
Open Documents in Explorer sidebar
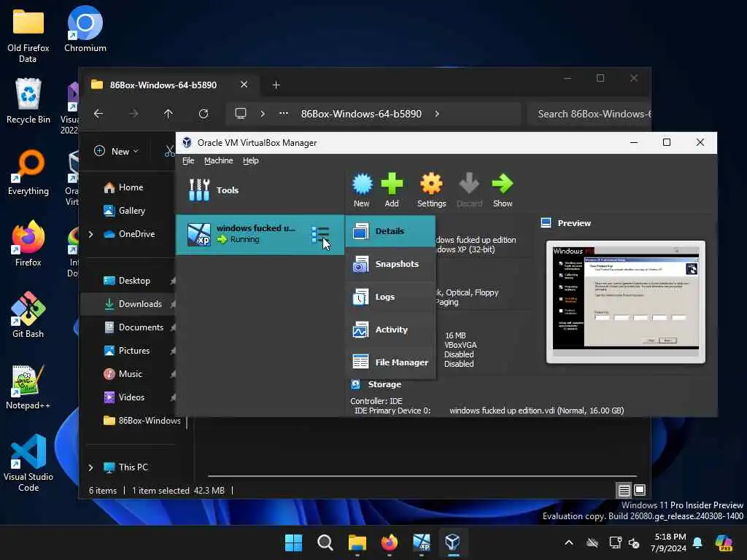click(134, 327)
